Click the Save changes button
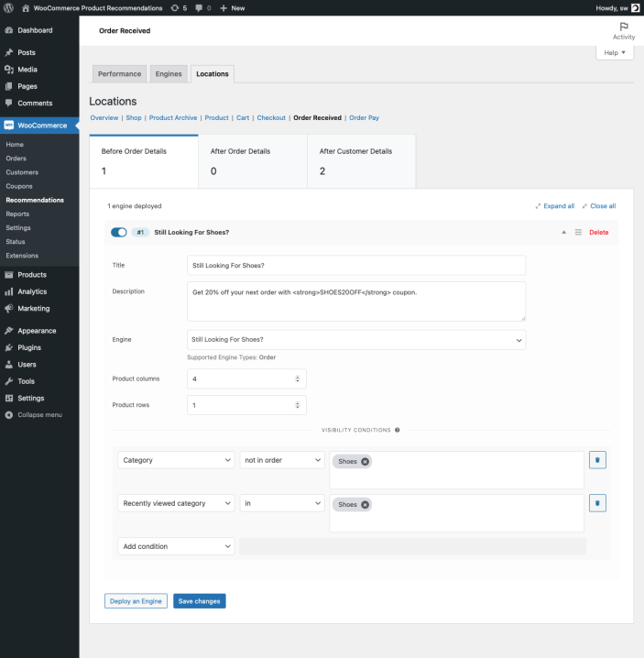Image resolution: width=644 pixels, height=658 pixels. point(199,601)
